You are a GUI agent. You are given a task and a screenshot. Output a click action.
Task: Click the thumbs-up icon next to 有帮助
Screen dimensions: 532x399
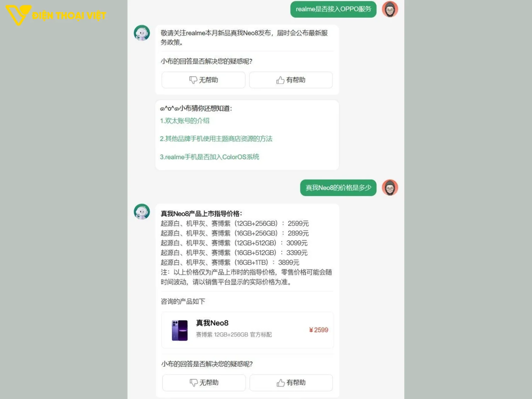coord(281,80)
